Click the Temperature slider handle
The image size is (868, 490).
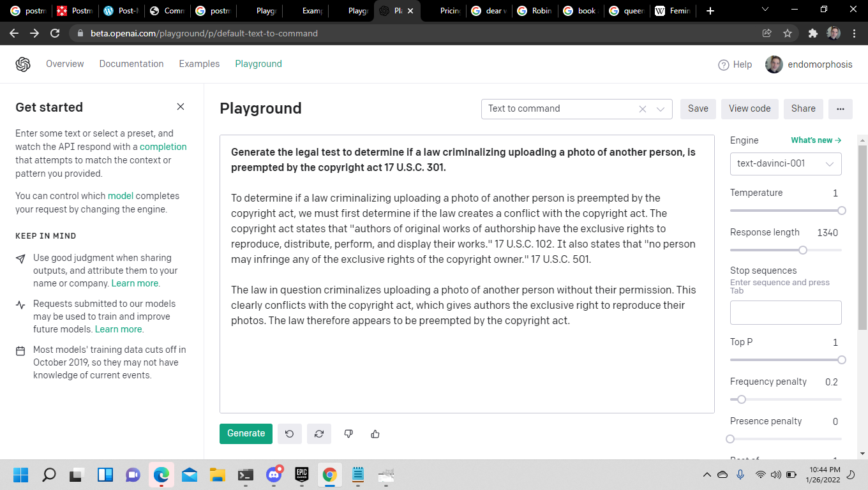pos(841,211)
